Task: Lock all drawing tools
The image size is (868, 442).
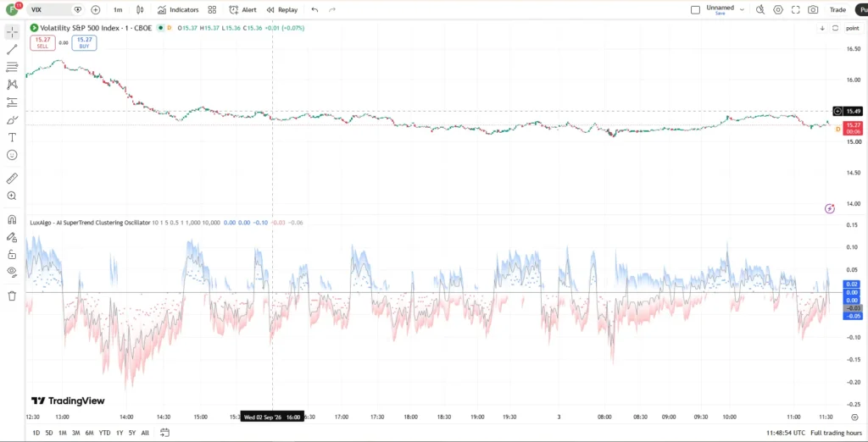Action: pyautogui.click(x=12, y=255)
